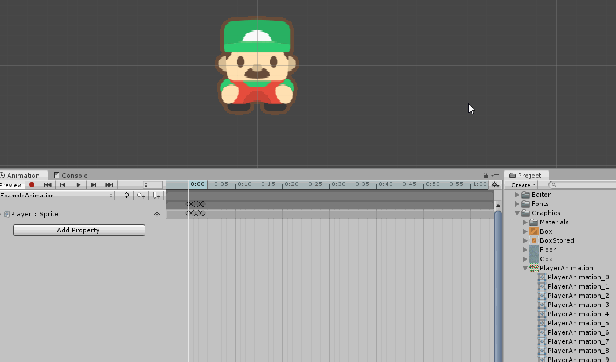Collapse the Graphics folder
The height and width of the screenshot is (362, 616).
click(x=517, y=213)
